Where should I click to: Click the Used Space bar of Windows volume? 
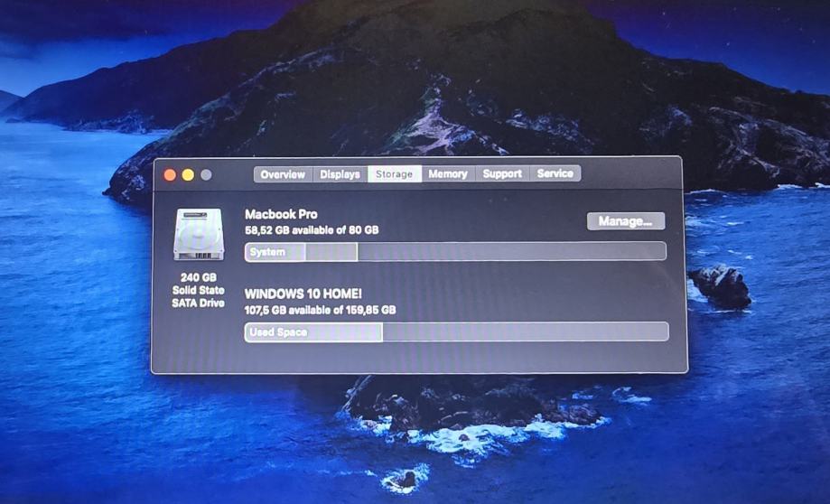click(313, 332)
